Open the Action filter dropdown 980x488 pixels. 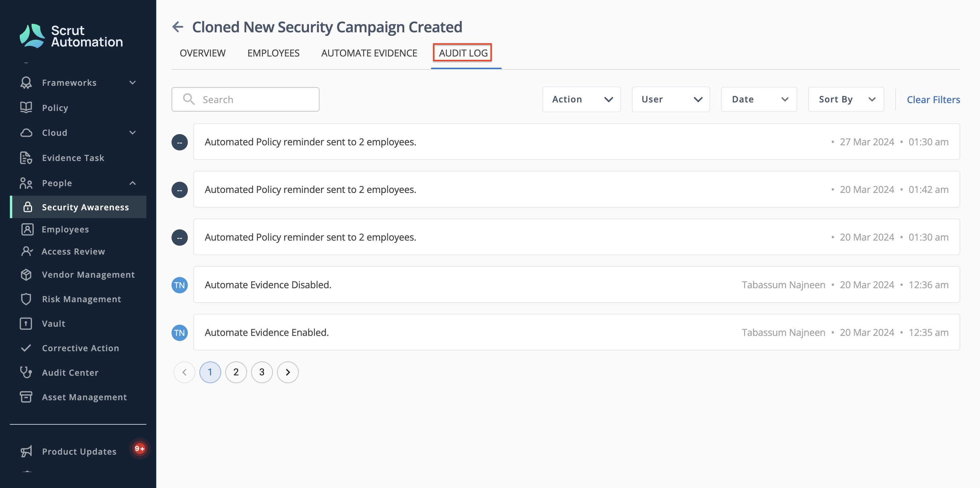click(581, 99)
